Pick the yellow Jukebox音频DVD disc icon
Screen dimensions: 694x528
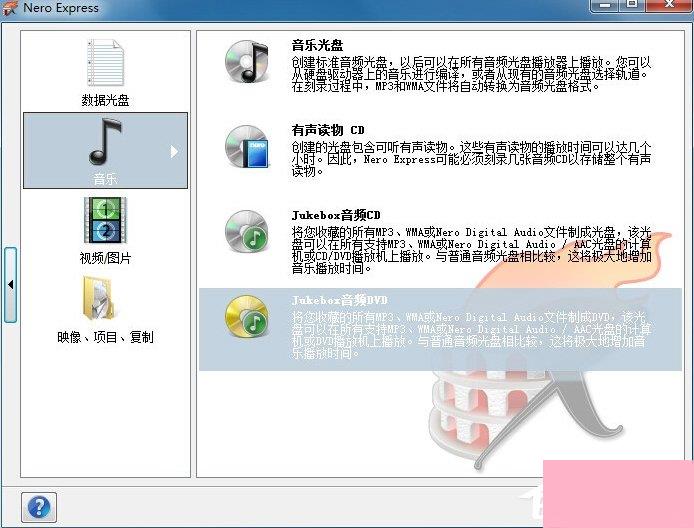pos(247,316)
